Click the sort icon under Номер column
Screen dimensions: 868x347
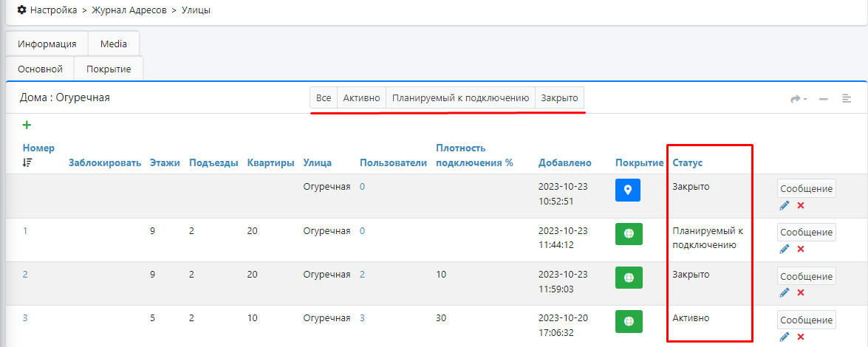(x=27, y=162)
